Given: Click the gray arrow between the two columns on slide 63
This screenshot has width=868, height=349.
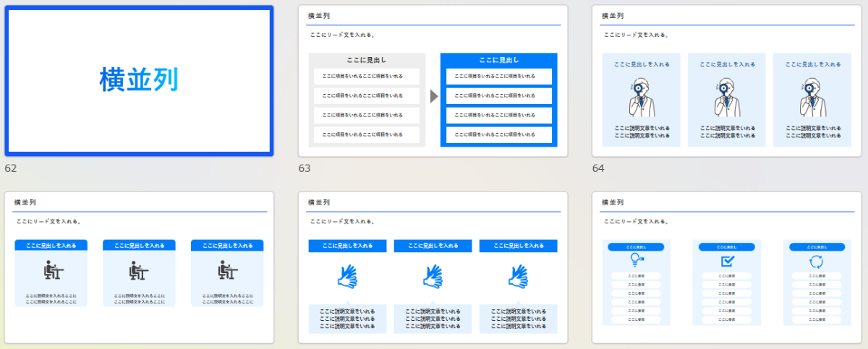Looking at the screenshot, I should coord(434,96).
